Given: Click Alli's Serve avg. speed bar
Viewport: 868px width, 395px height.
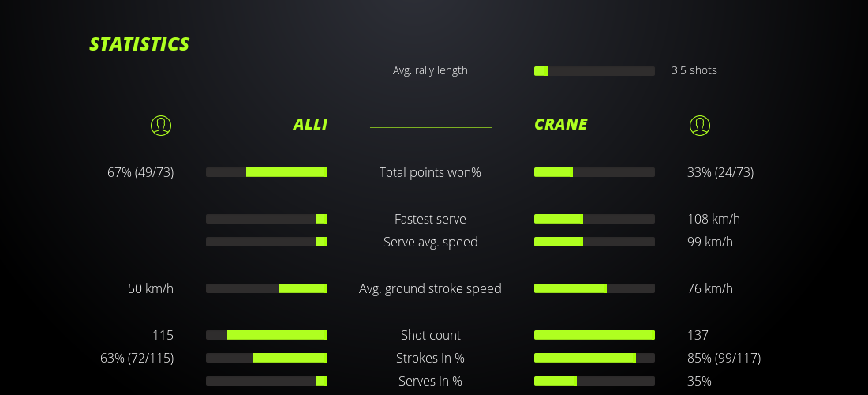Looking at the screenshot, I should click(267, 242).
